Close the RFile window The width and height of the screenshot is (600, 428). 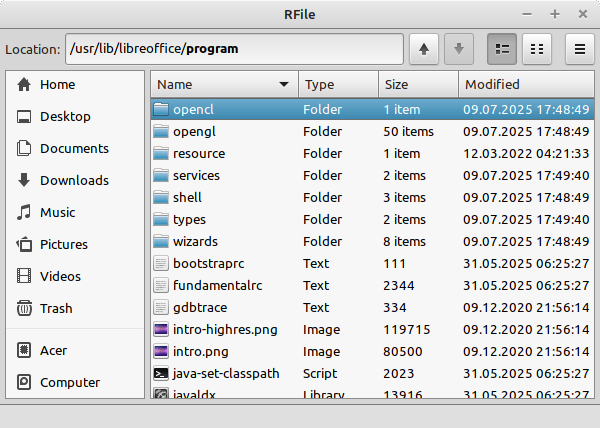point(583,14)
